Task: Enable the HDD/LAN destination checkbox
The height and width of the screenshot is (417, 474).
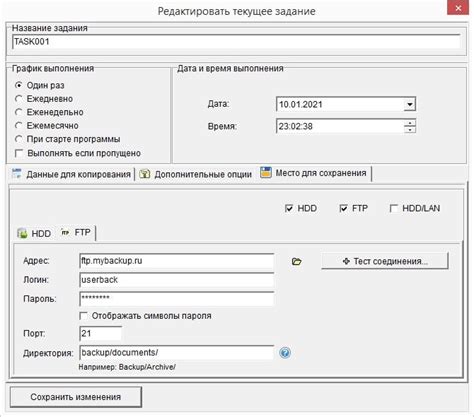Action: click(x=394, y=208)
